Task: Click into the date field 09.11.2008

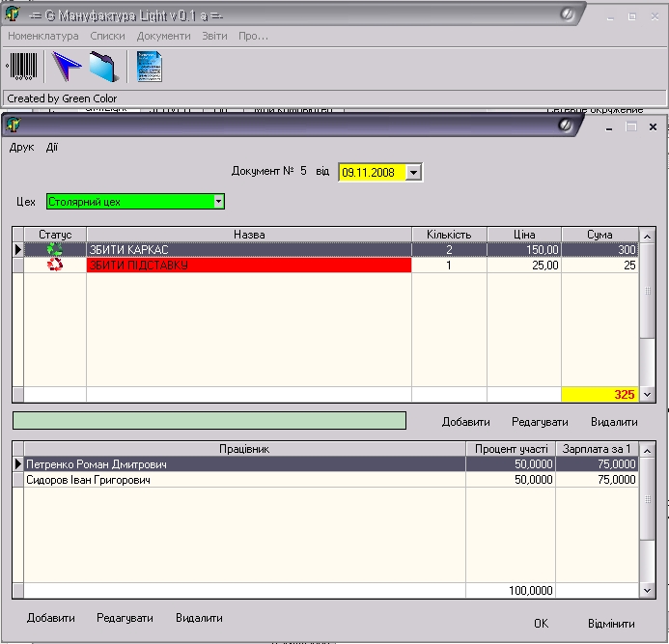Action: pyautogui.click(x=372, y=173)
